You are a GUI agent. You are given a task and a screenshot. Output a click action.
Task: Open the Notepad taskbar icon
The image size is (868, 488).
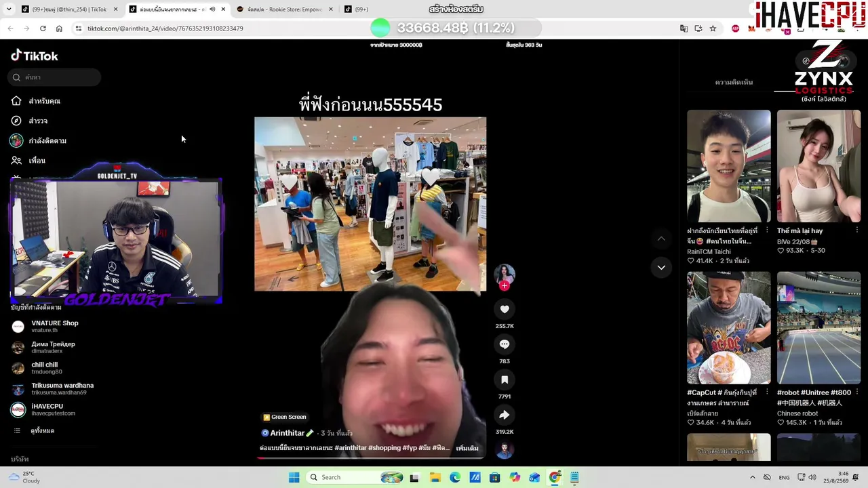point(574,477)
